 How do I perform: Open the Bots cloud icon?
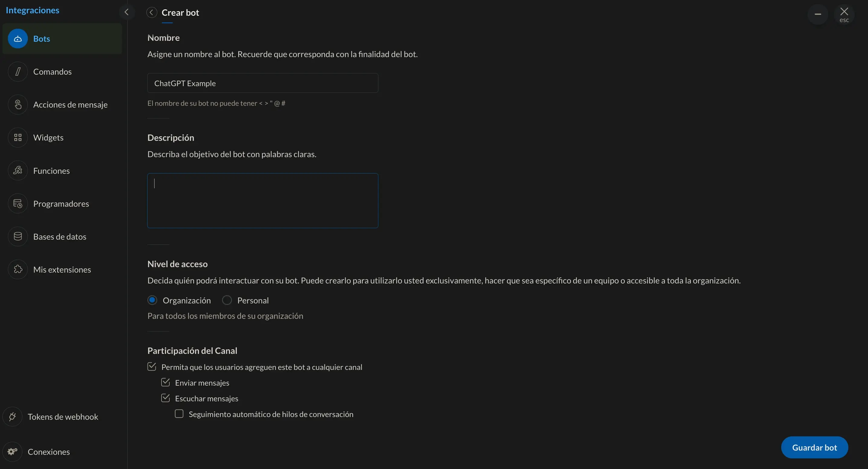point(18,39)
